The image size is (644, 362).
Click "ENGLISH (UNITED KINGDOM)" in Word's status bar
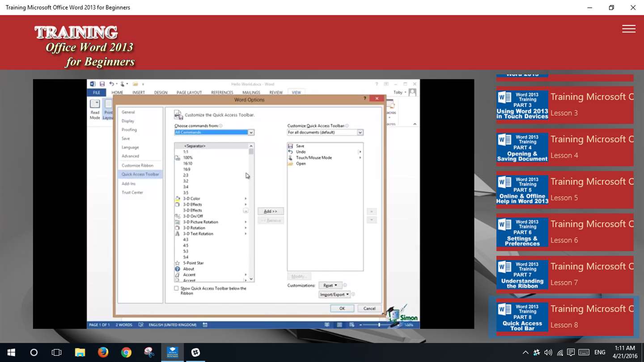pos(174,325)
